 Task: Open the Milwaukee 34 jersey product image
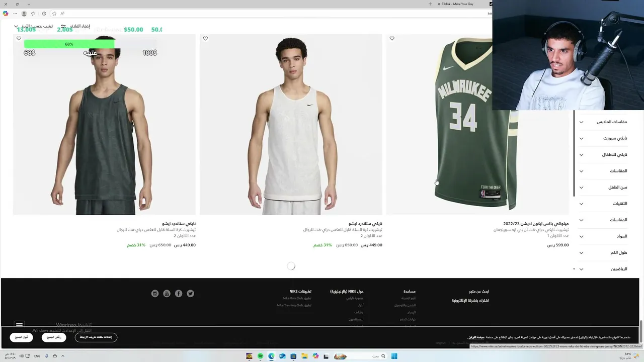(477, 125)
